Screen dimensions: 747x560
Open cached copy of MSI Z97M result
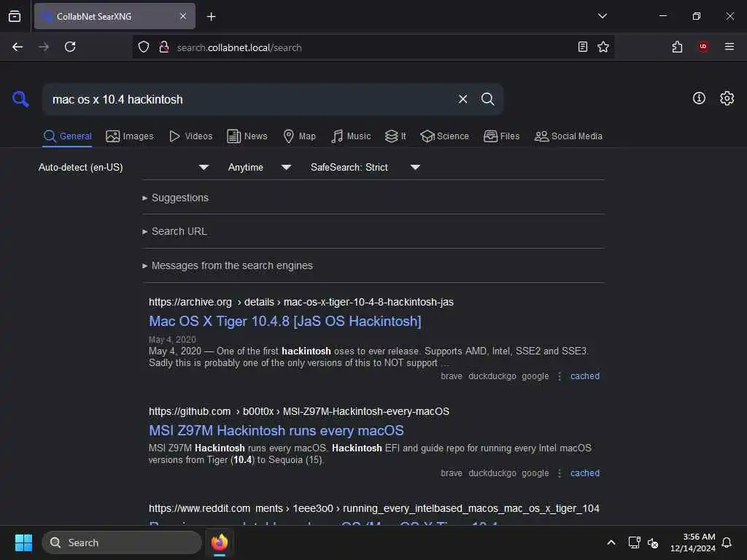pos(584,473)
